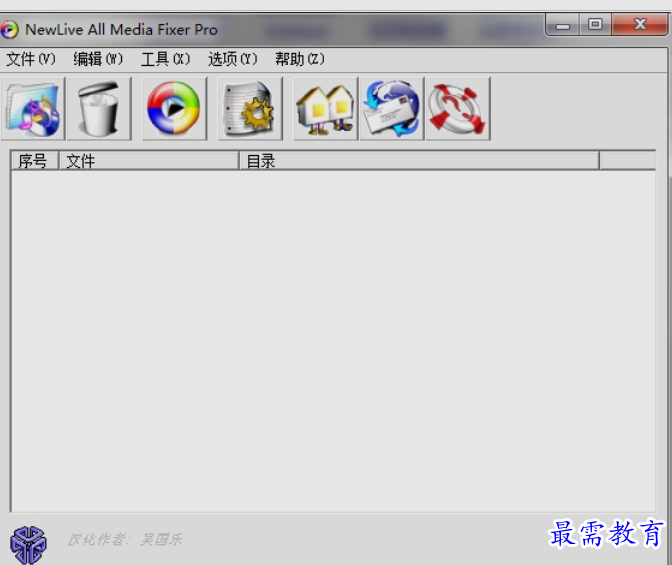Click the purple cube logo at bottom
This screenshot has width=672, height=565.
[x=28, y=544]
